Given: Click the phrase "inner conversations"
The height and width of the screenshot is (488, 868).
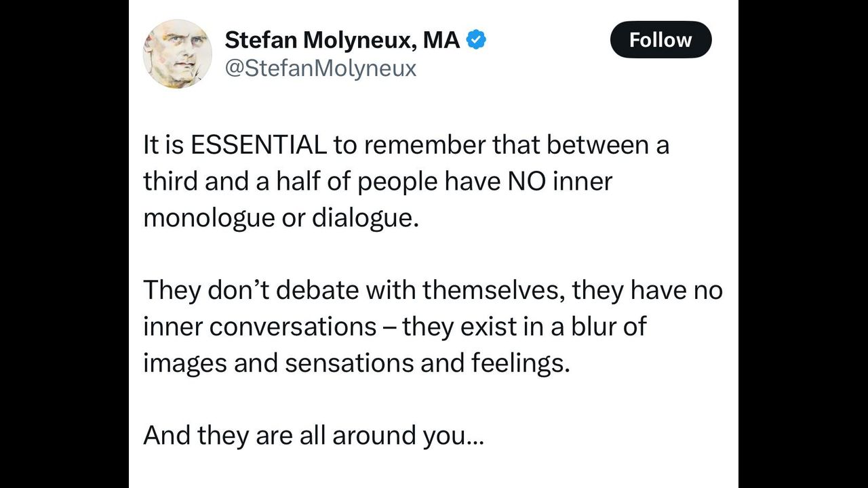Looking at the screenshot, I should 259,327.
